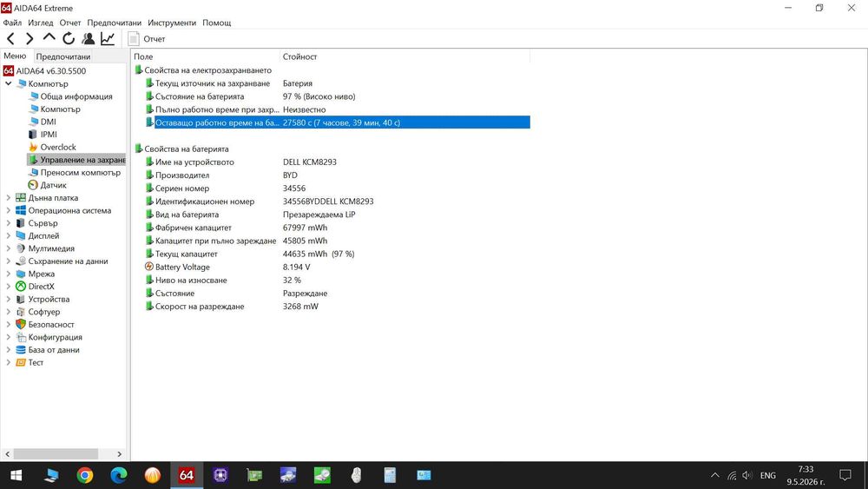Click the Отчет report button in toolbar

pyautogui.click(x=147, y=39)
